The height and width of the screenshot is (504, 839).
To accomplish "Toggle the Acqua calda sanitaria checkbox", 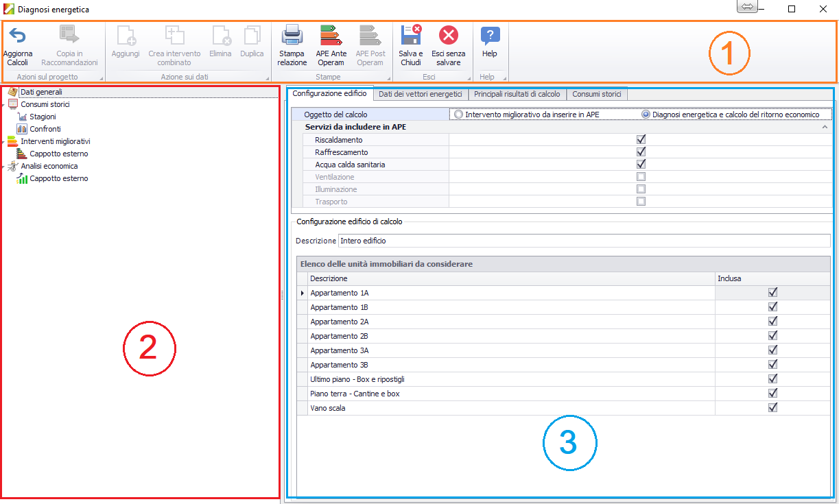I will click(641, 164).
